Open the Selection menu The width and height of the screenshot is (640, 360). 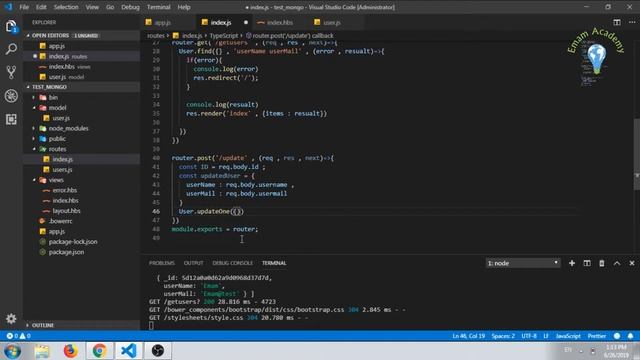[x=66, y=7]
